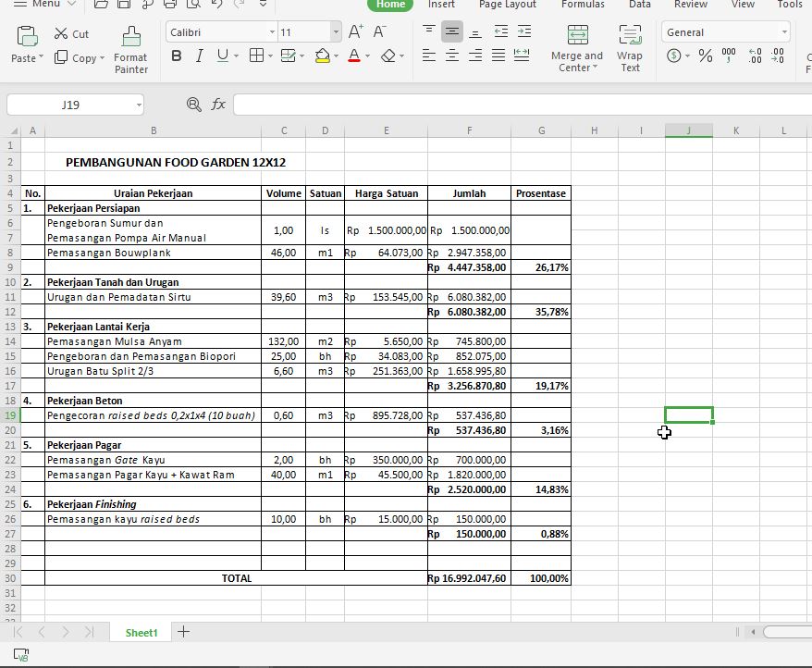
Task: Click the Borders icon
Action: [x=256, y=55]
